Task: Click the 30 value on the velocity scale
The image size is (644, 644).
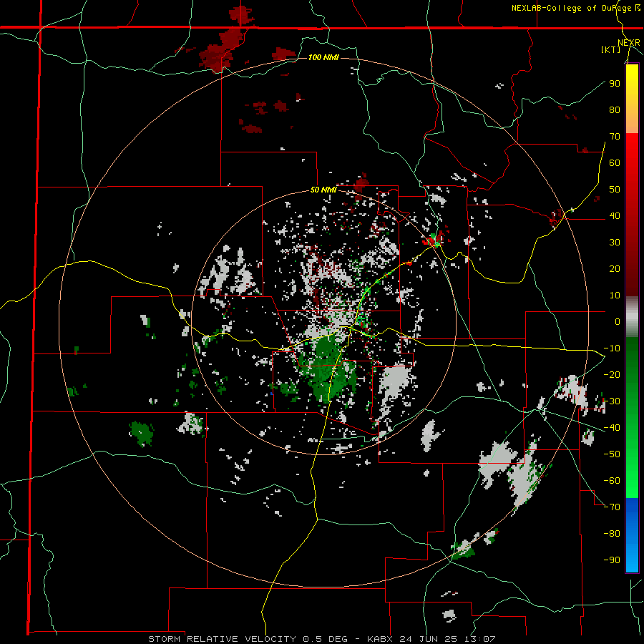Action: [x=615, y=243]
